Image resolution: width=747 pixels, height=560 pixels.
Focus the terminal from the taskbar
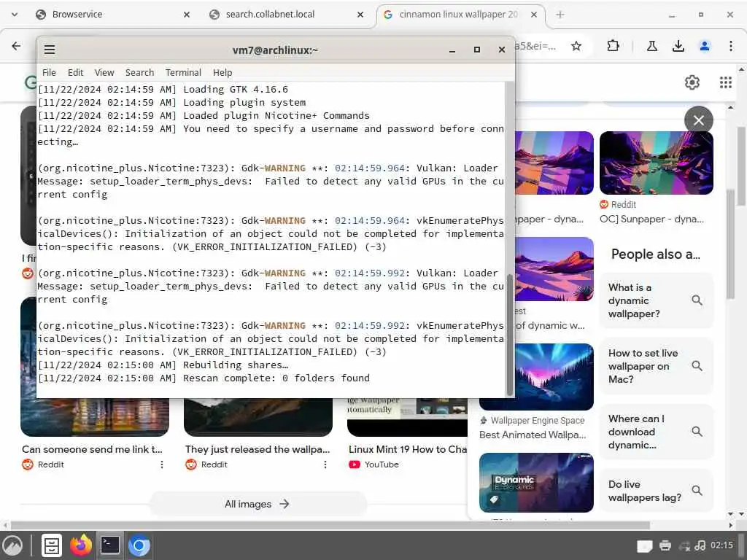coord(110,545)
